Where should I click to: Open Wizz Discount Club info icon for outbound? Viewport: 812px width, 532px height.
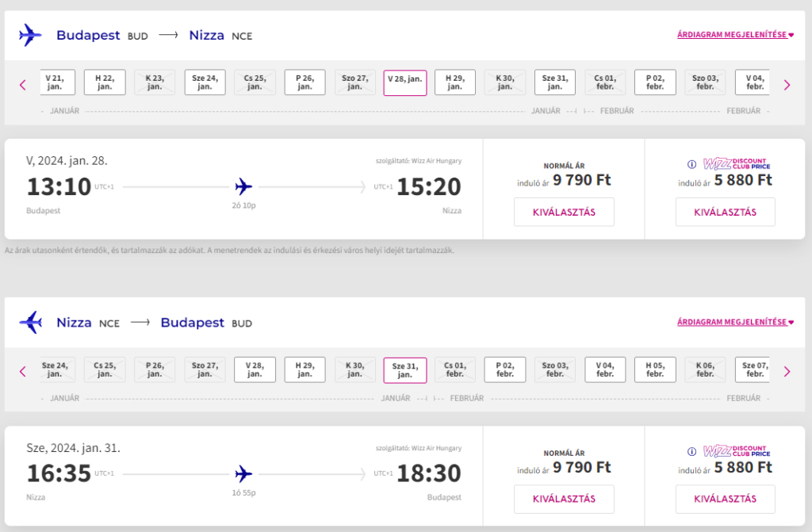691,164
